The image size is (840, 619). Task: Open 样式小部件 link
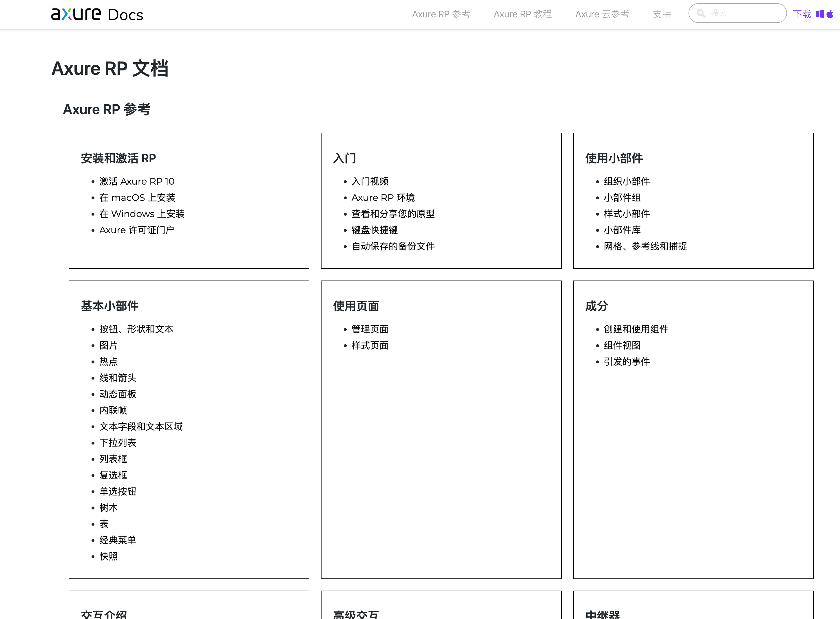tap(627, 214)
